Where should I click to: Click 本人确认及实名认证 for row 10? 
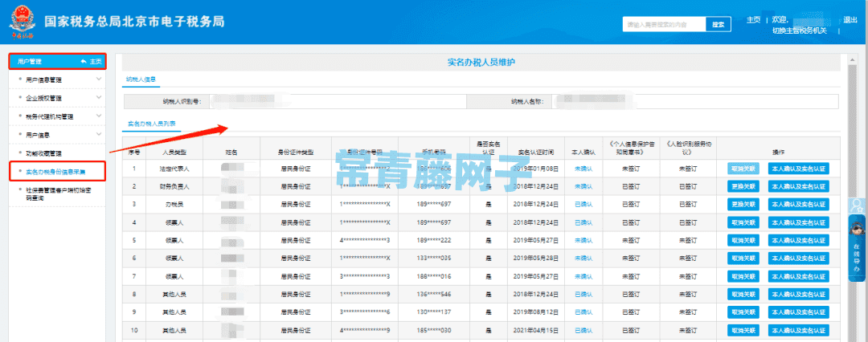click(x=798, y=331)
